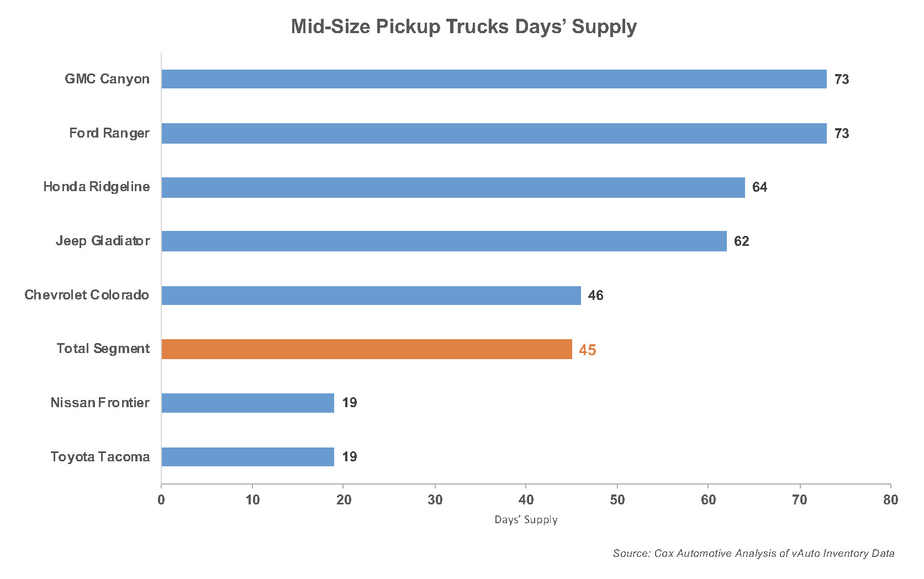The height and width of the screenshot is (579, 924).
Task: Click the Honda Ridgeline bar
Action: (453, 187)
